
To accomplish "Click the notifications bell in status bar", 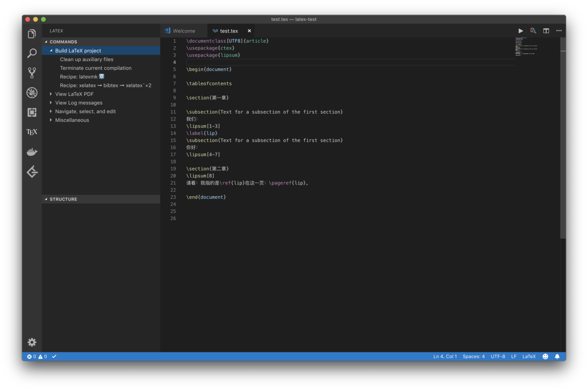I will tap(557, 356).
